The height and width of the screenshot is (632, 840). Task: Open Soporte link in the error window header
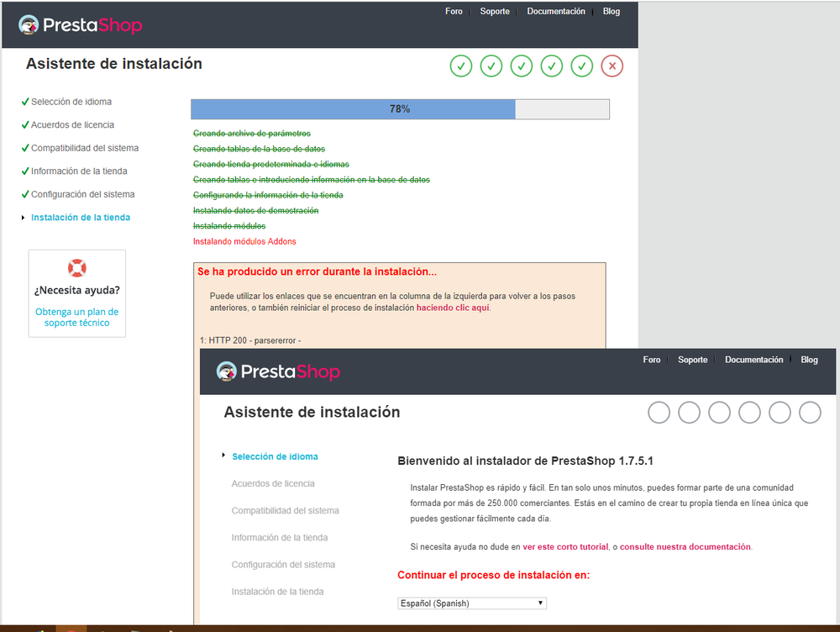click(x=495, y=11)
